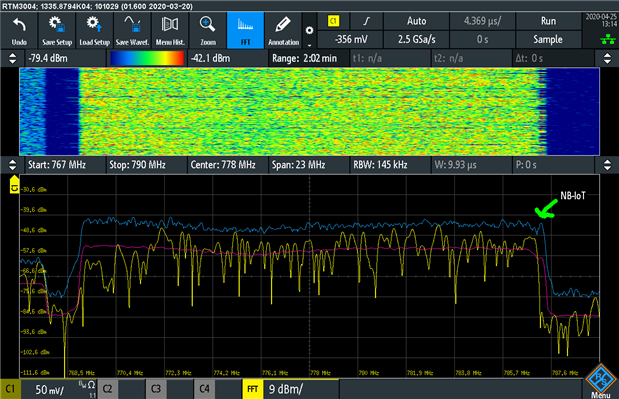619x399 pixels.
Task: Click the Auto trigger mode button
Action: tap(416, 21)
